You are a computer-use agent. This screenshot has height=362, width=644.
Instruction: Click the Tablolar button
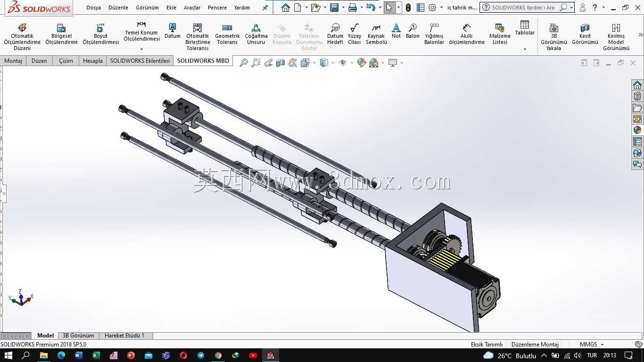coord(525,28)
